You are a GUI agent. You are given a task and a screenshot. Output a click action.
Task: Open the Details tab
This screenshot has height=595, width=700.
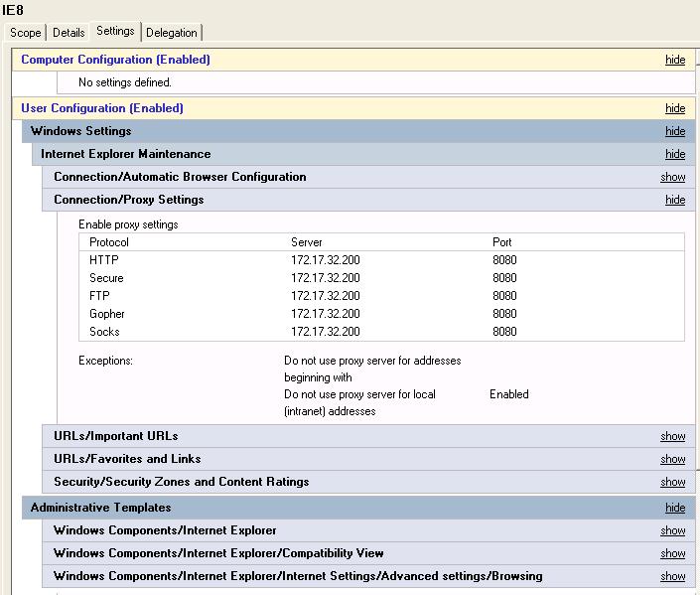[69, 33]
